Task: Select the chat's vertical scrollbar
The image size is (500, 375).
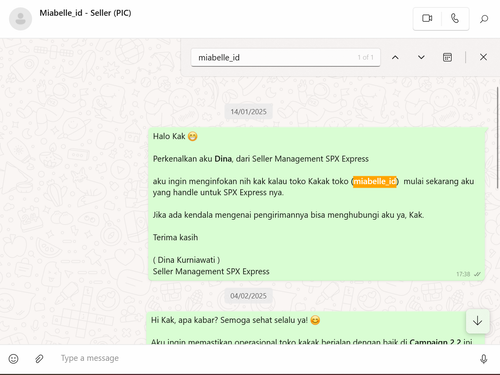Action: [x=498, y=137]
